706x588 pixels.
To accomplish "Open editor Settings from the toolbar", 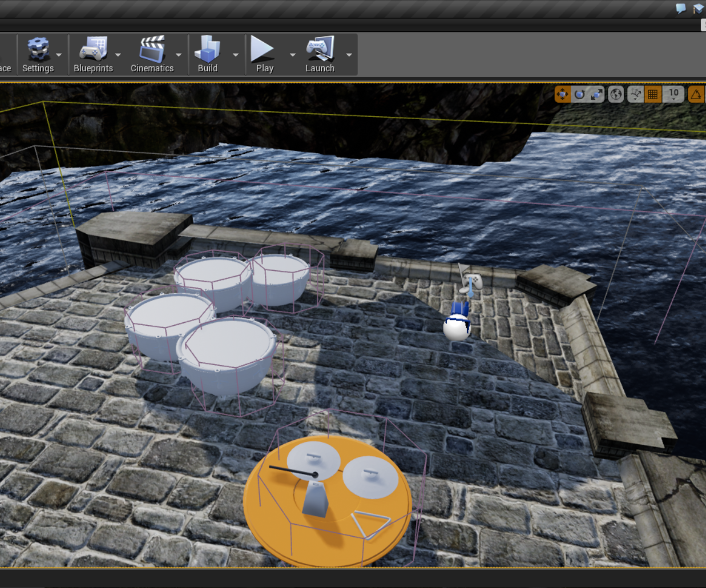I will [x=38, y=50].
